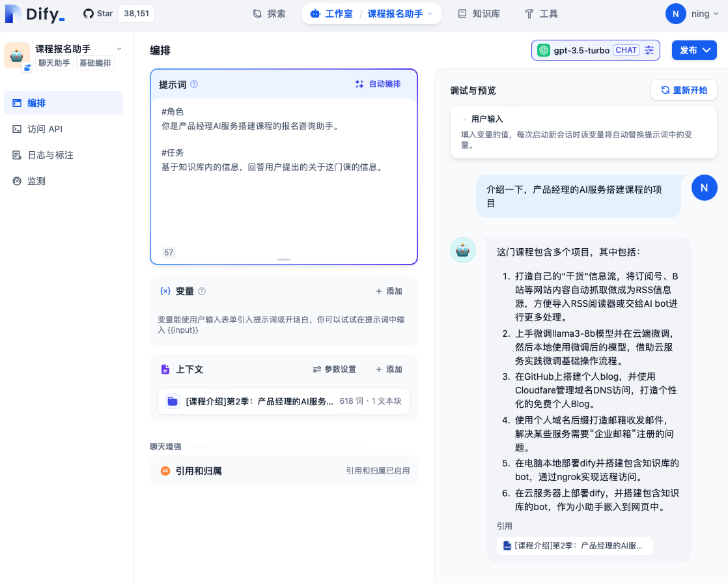Screen dimensions: 728x583
Task: Open 探索 in the top navigation
Action: point(269,14)
